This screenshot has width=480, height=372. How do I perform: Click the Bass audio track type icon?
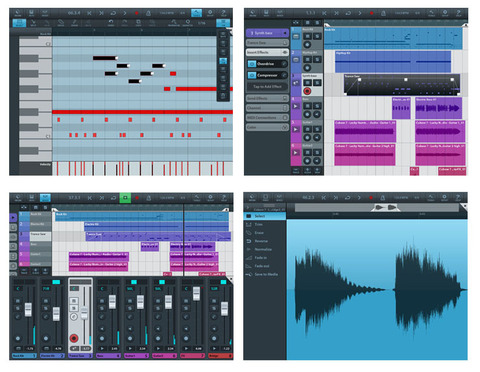[296, 106]
